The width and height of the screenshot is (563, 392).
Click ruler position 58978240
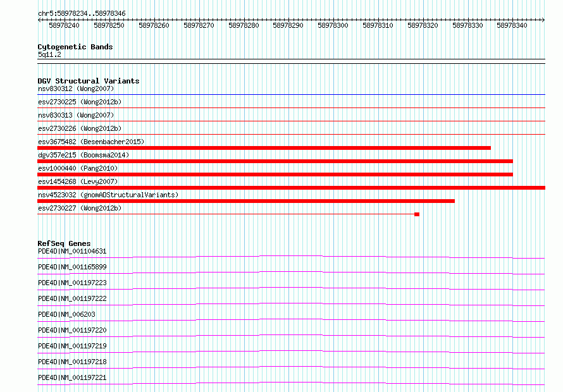click(x=64, y=25)
